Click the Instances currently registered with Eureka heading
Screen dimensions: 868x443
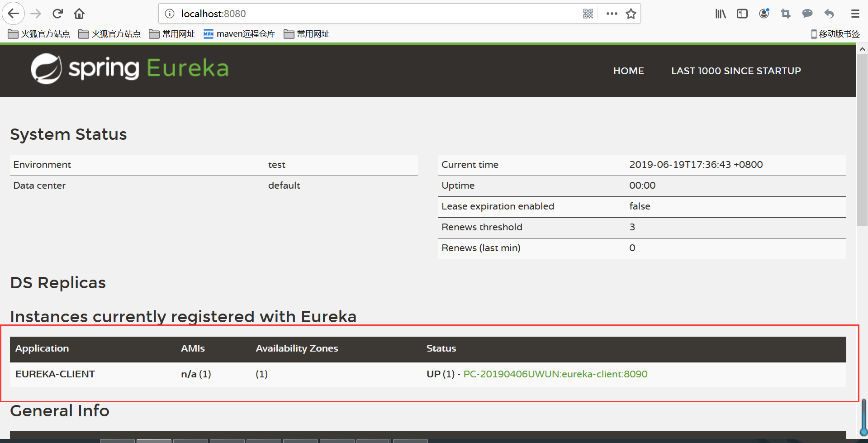[x=183, y=316]
